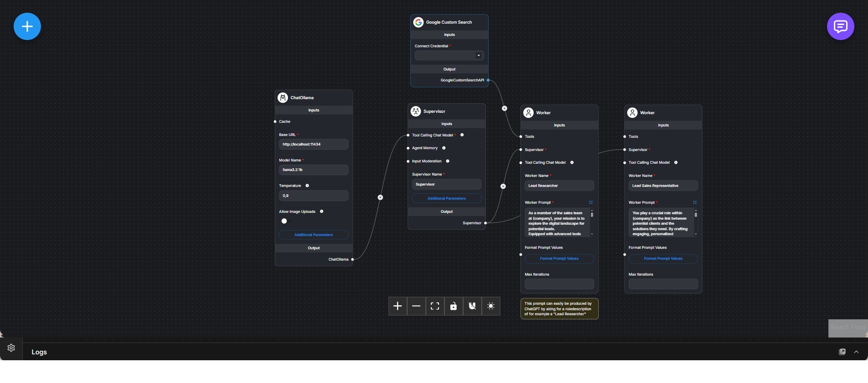Open Supervisor Additional Parameters

(446, 198)
